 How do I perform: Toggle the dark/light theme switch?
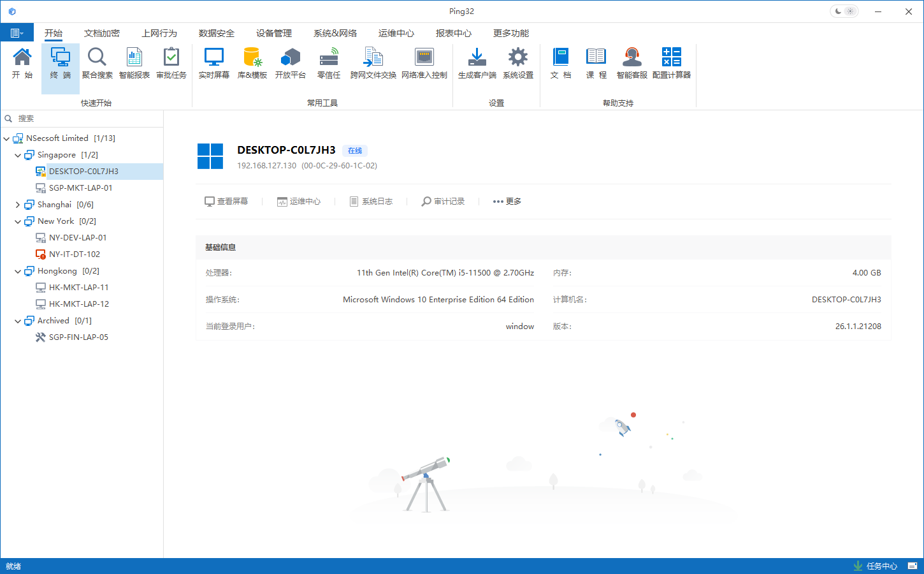tap(844, 11)
